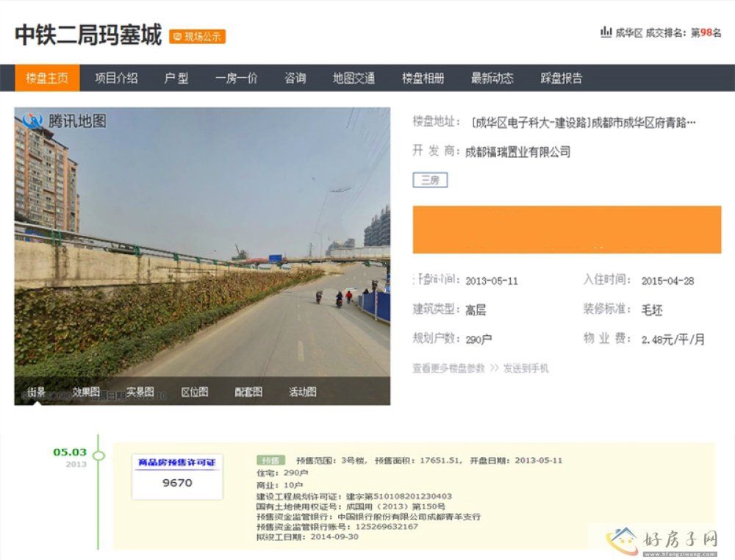This screenshot has width=735, height=560.
Task: Open the 户型 tab
Action: click(176, 79)
